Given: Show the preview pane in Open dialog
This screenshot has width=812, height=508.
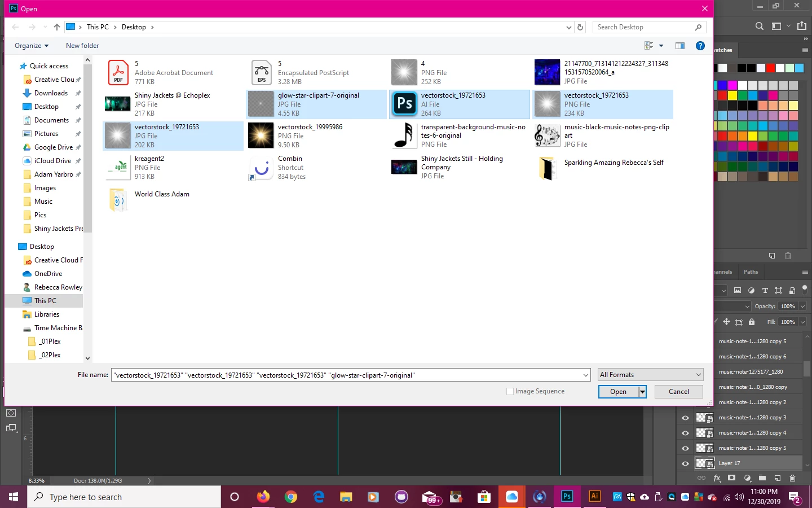Looking at the screenshot, I should (x=680, y=46).
